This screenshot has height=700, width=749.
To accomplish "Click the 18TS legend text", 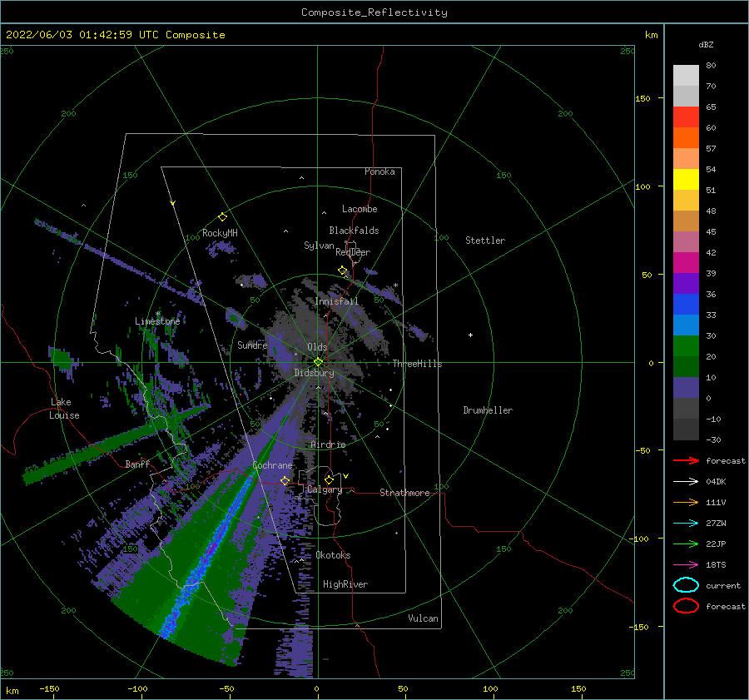I will point(716,565).
